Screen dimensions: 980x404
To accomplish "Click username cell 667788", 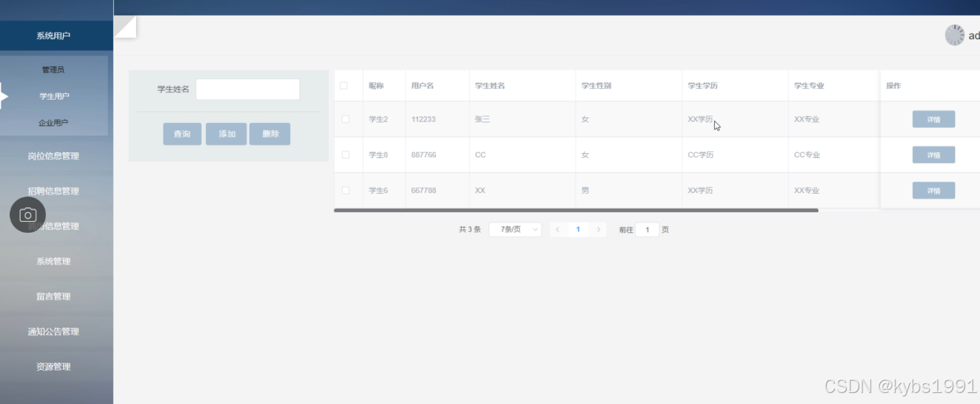I will 424,190.
